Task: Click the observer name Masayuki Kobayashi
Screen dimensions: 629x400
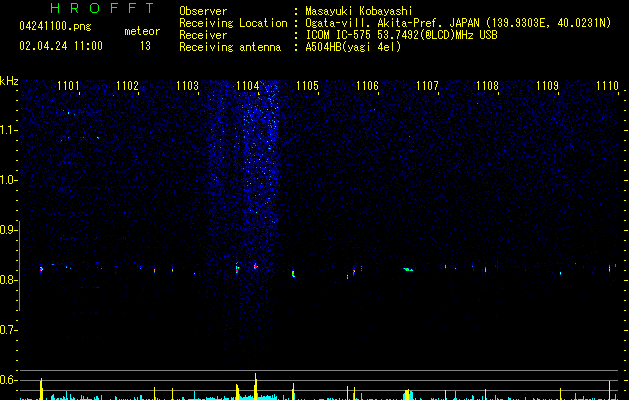Action: pos(359,11)
